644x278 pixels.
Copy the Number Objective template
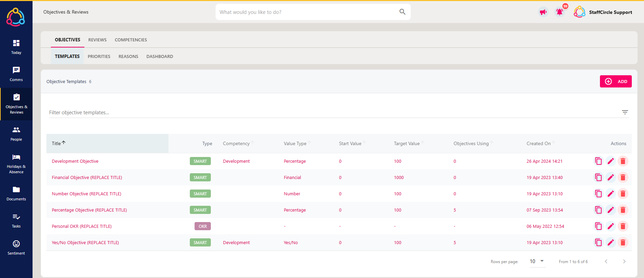pyautogui.click(x=599, y=194)
